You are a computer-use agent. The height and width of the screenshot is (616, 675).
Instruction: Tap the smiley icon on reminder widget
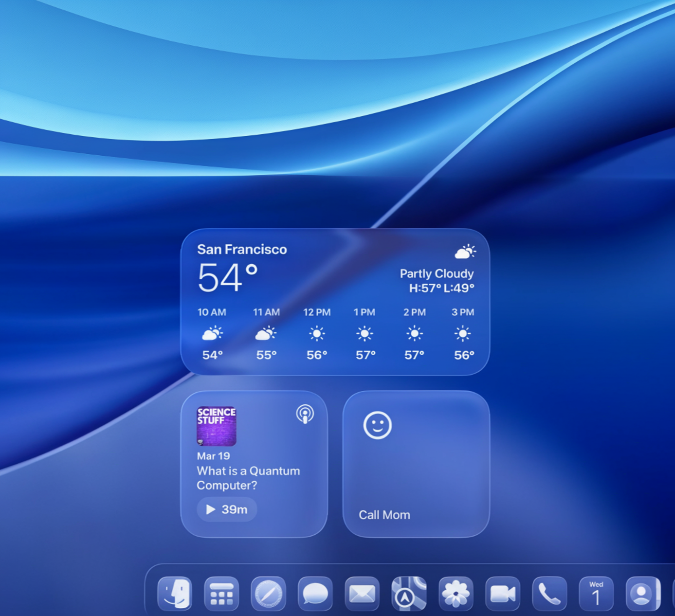point(377,425)
